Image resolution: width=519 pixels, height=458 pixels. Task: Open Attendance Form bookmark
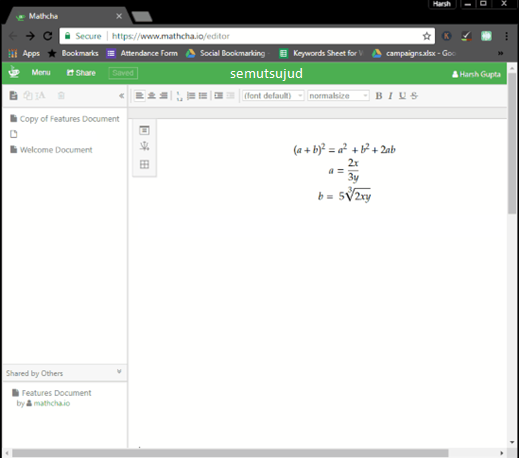pos(142,53)
